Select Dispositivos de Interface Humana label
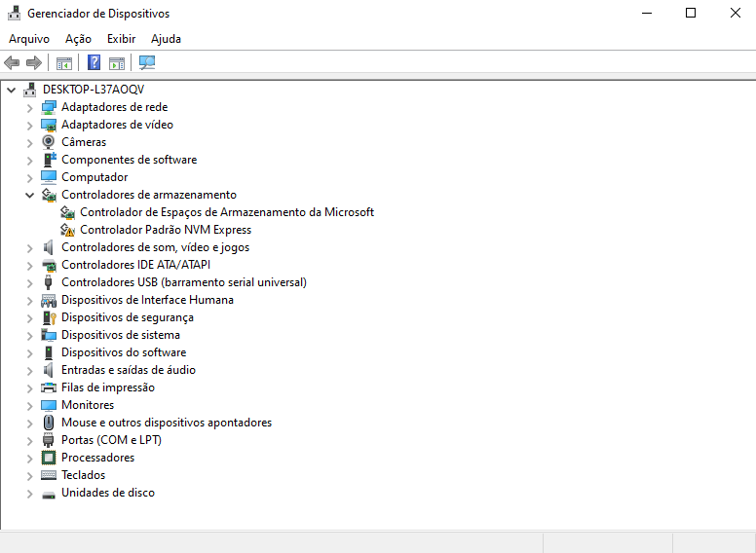The width and height of the screenshot is (756, 553). 147,300
